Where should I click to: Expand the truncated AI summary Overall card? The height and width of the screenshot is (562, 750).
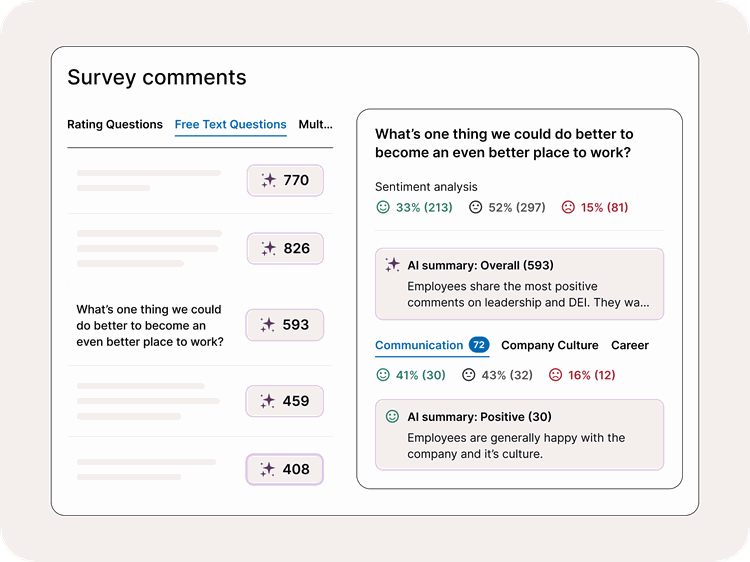click(519, 283)
